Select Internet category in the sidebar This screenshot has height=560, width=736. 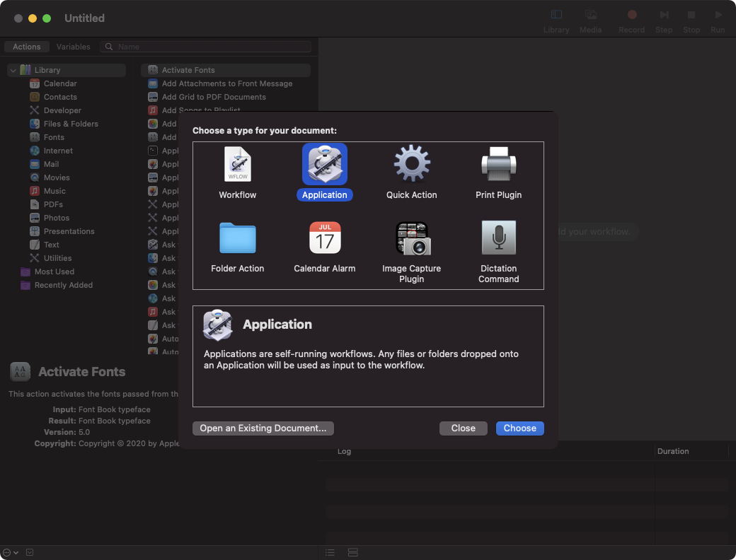[x=58, y=151]
